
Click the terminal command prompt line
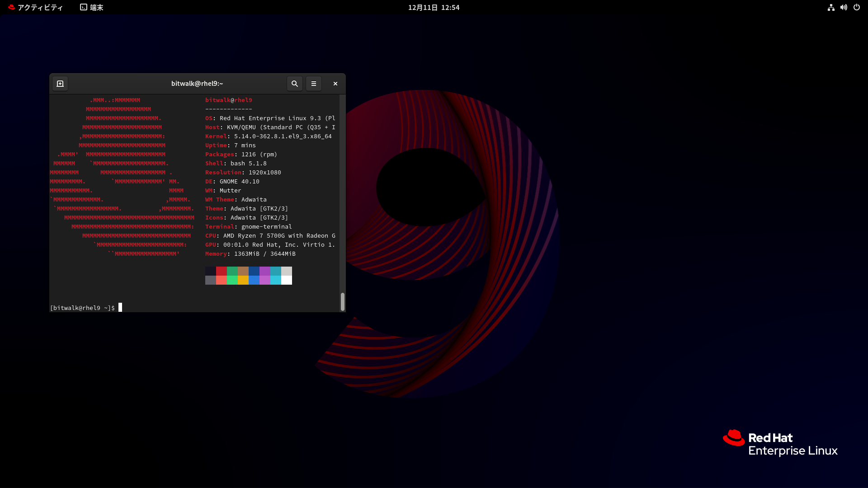tap(86, 308)
